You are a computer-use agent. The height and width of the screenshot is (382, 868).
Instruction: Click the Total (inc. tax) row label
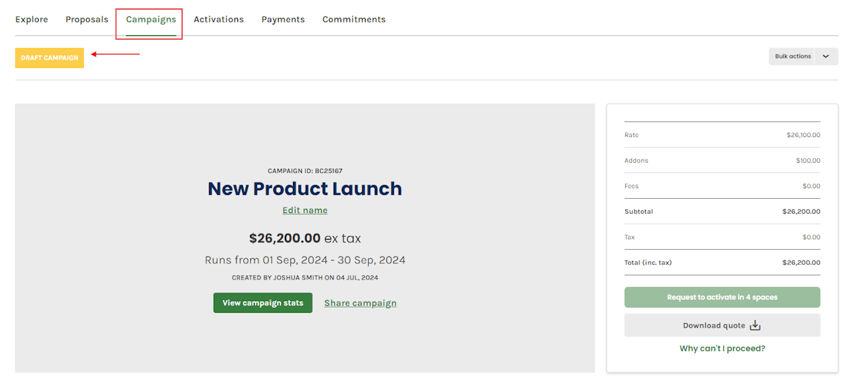tap(648, 263)
